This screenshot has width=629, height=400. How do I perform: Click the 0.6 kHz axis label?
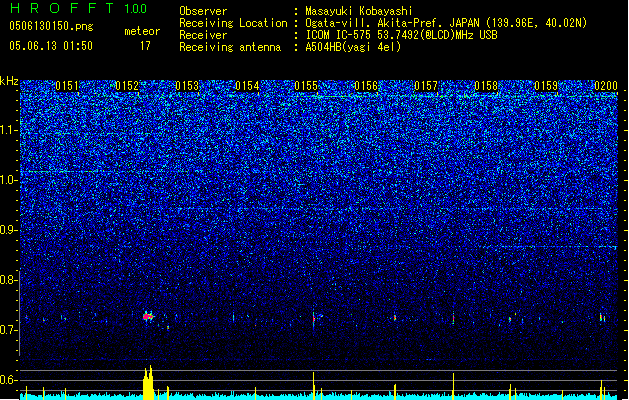coord(9,380)
